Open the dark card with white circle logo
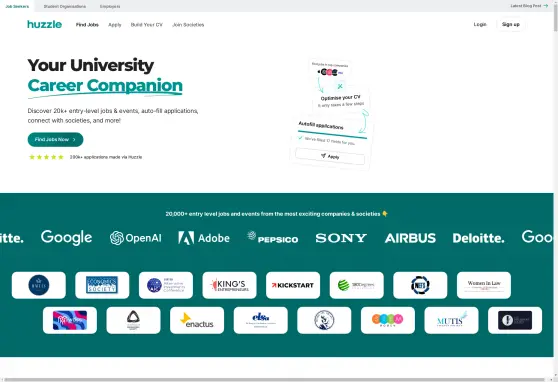The height and width of the screenshot is (382, 558). [515, 320]
